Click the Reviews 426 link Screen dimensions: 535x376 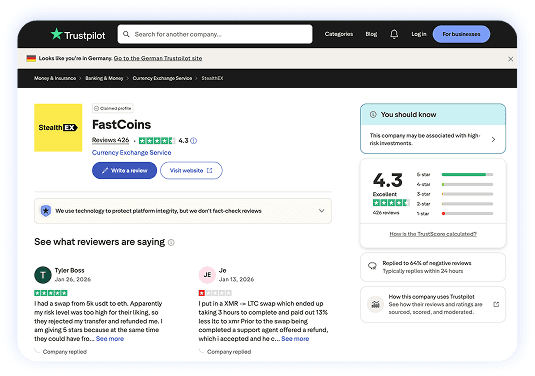click(111, 140)
